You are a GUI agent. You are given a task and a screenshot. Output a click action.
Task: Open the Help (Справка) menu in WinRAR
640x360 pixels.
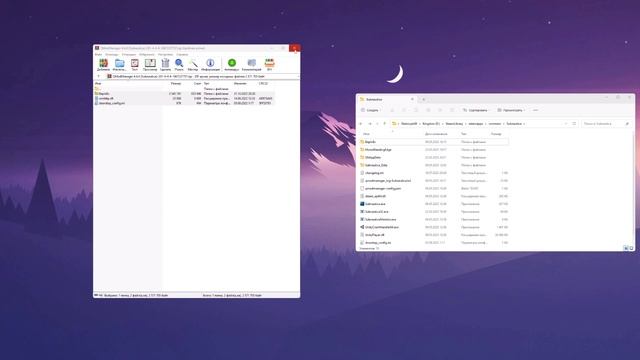pos(182,54)
